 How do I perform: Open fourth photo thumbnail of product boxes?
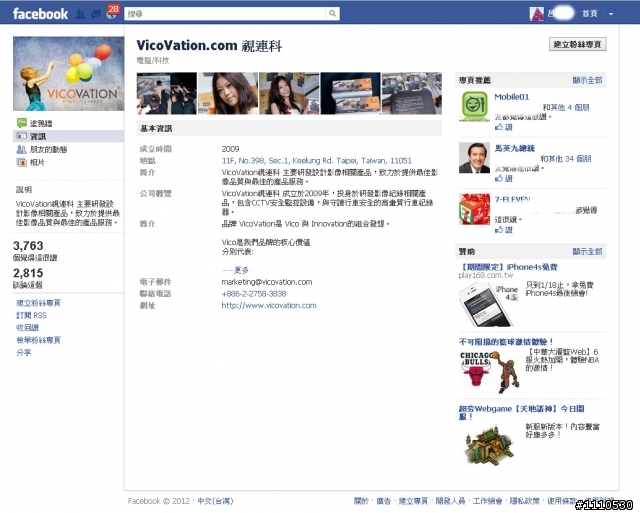pos(350,93)
